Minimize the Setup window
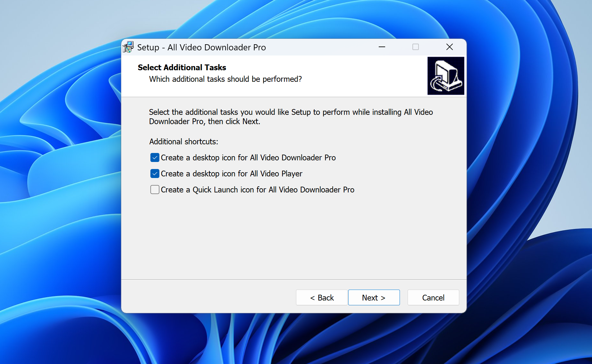 (x=382, y=47)
